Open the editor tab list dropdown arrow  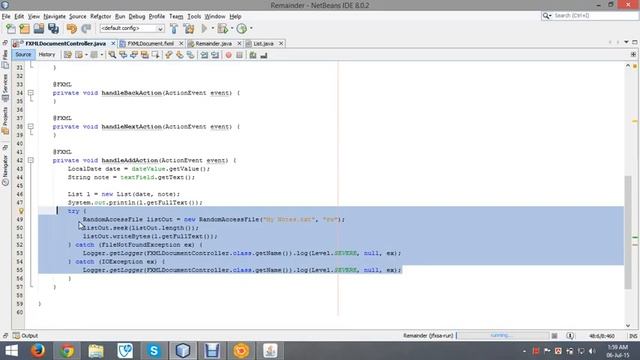coord(626,42)
